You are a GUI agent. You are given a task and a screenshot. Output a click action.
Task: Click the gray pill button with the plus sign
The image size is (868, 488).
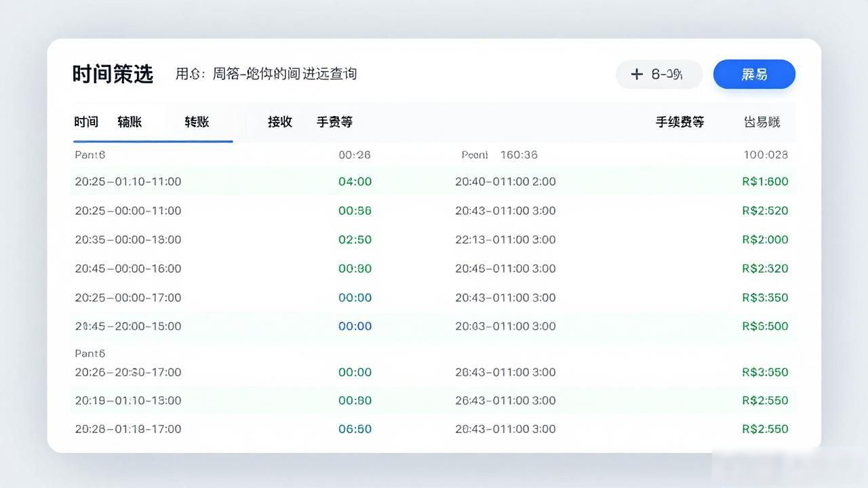pyautogui.click(x=658, y=74)
